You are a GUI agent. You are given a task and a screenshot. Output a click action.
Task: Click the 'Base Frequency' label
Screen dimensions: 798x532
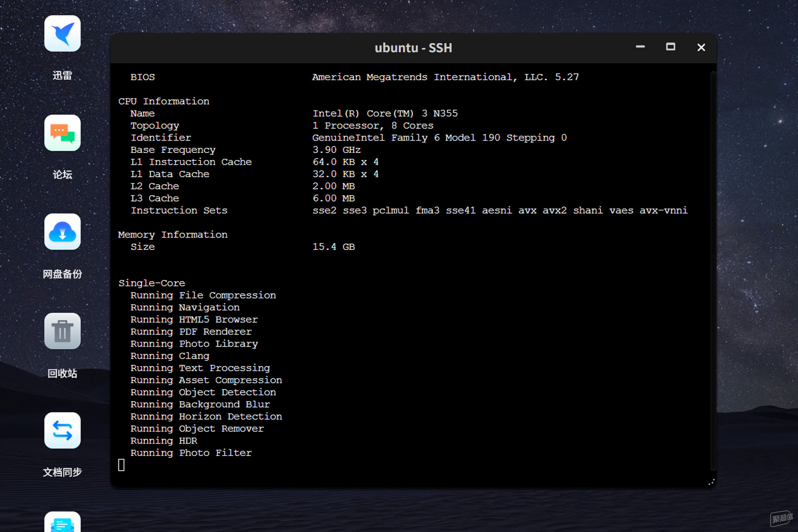173,150
